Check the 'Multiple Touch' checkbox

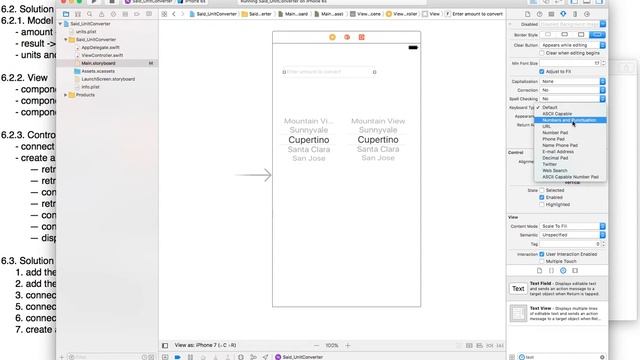(x=542, y=261)
